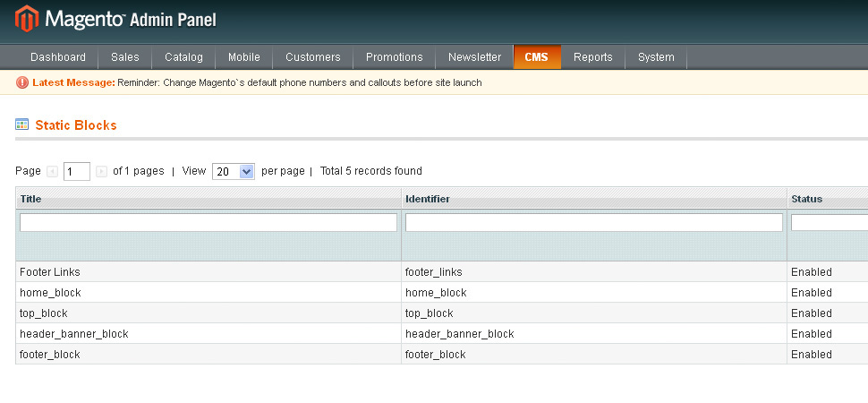Open the per page View dropdown
Image resolution: width=868 pixels, height=403 pixels.
[233, 171]
